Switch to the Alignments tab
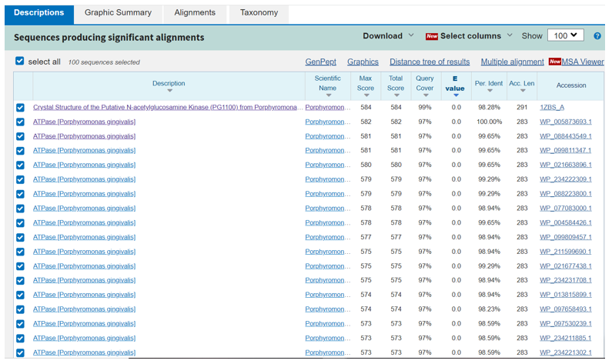This screenshot has width=612, height=364. [195, 13]
